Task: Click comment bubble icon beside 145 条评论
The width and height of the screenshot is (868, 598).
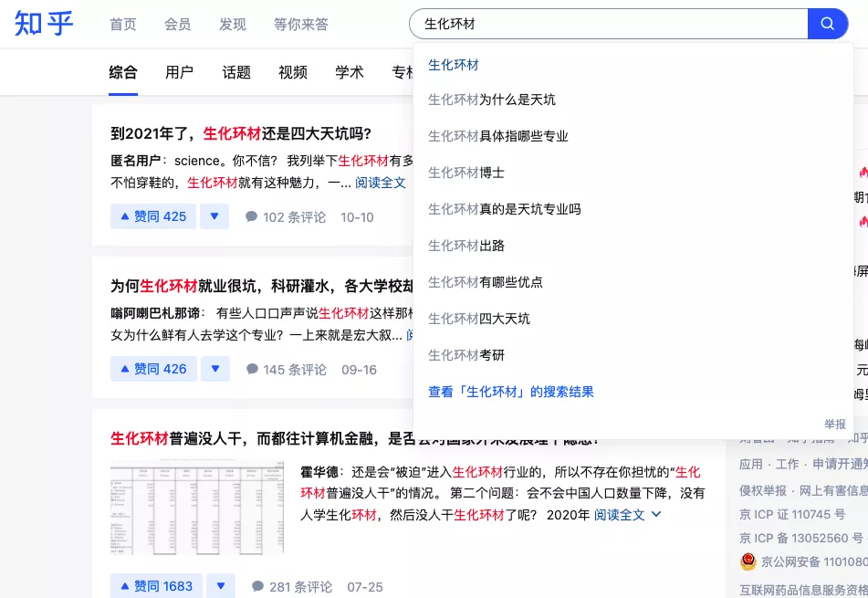Action: click(252, 369)
